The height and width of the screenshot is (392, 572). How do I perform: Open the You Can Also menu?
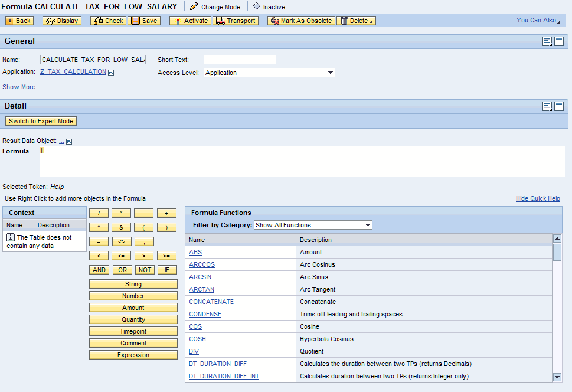(x=538, y=20)
